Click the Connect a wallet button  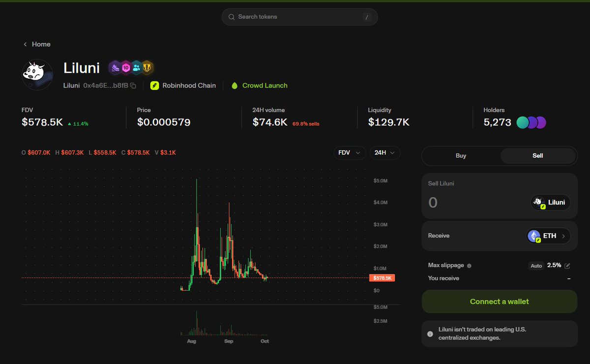pyautogui.click(x=500, y=302)
